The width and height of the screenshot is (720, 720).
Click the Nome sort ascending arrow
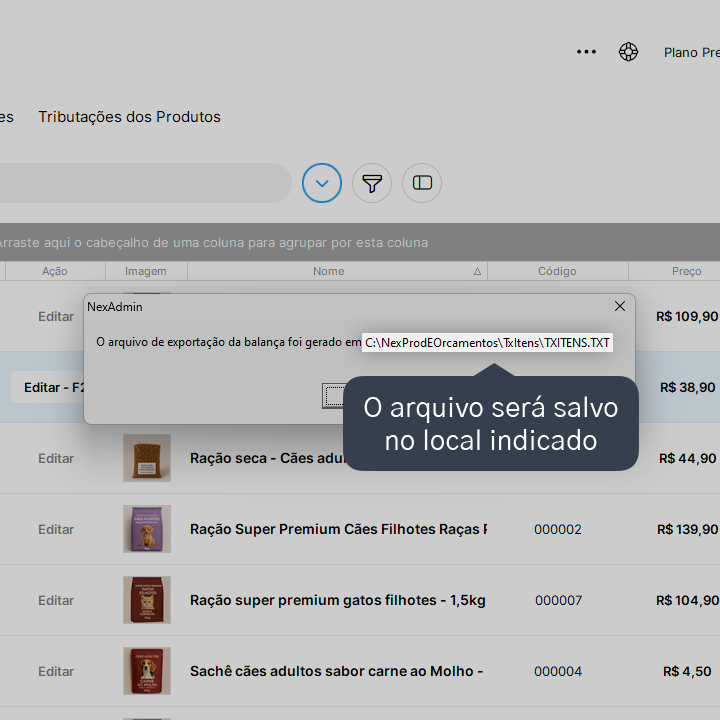[477, 271]
